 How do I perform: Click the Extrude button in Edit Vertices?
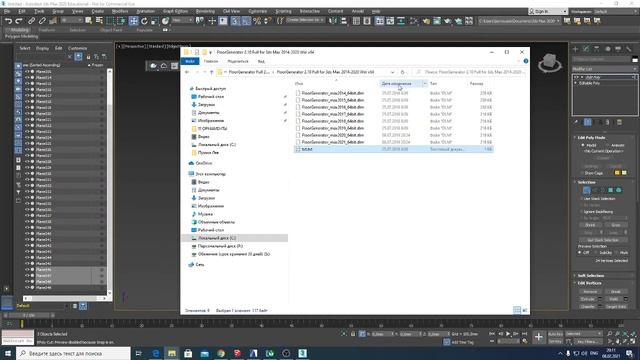[588, 299]
